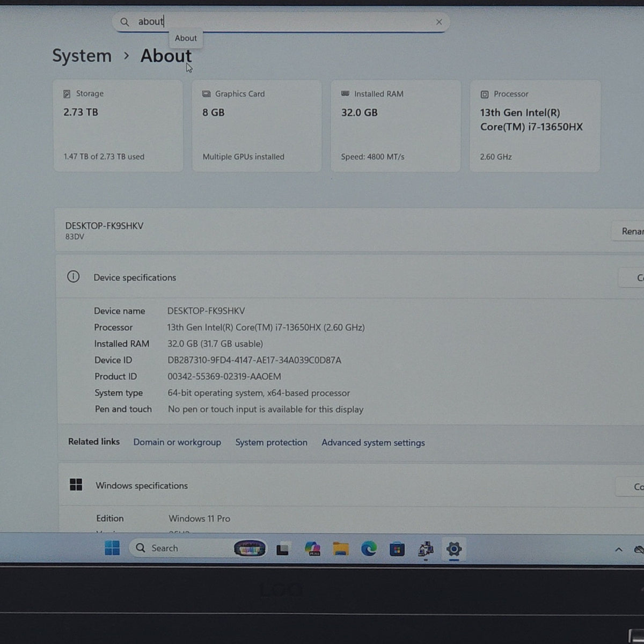Image resolution: width=644 pixels, height=644 pixels.
Task: Copy the Windows specifications
Action: (x=630, y=487)
